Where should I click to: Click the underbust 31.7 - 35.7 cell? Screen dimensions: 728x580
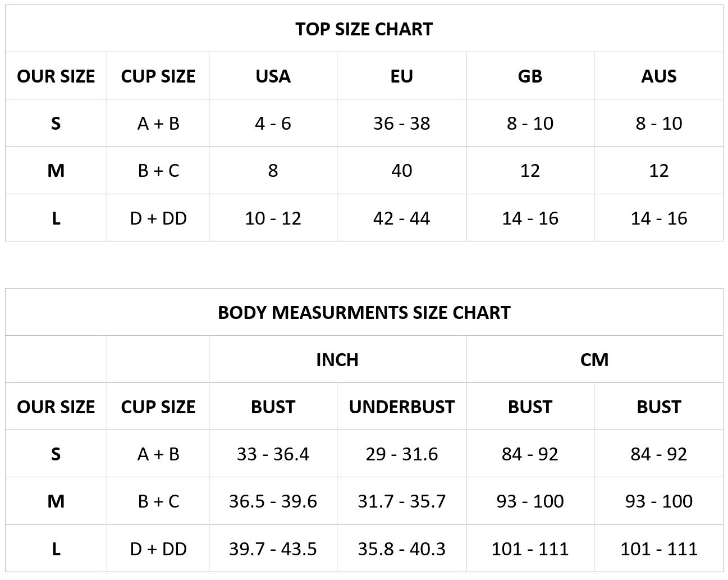(x=401, y=501)
